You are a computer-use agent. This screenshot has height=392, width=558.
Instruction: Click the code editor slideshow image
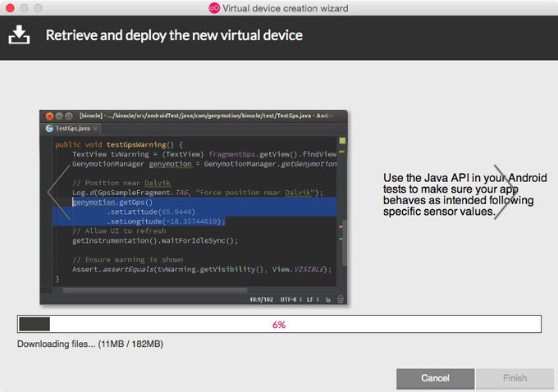pyautogui.click(x=194, y=207)
